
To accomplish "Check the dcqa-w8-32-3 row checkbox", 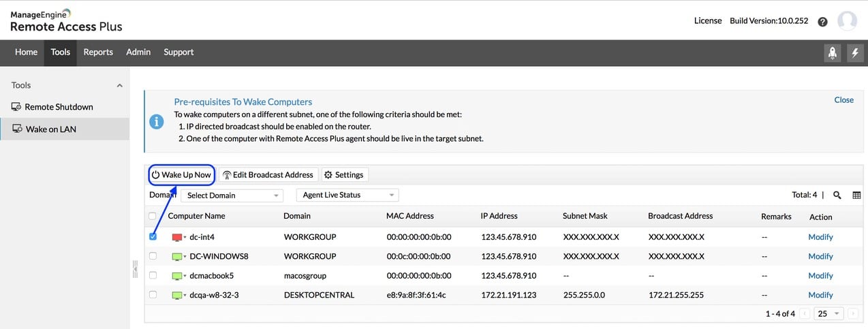I will 153,295.
